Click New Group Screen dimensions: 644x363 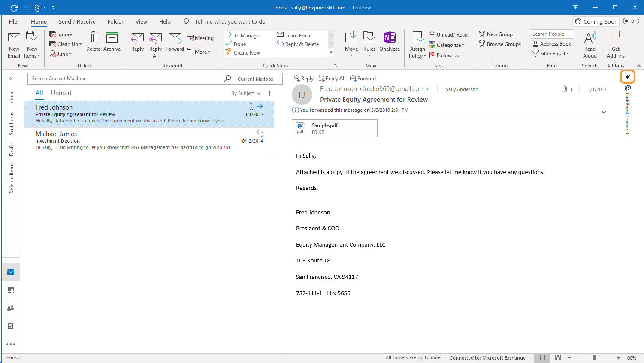pyautogui.click(x=496, y=34)
